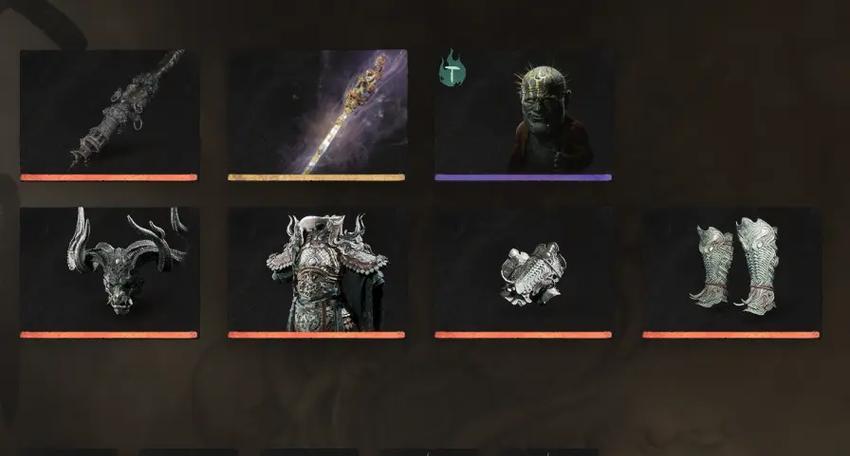Open the middle partially visible bottom slot
Viewport: 850px width, 456px height.
point(310,452)
